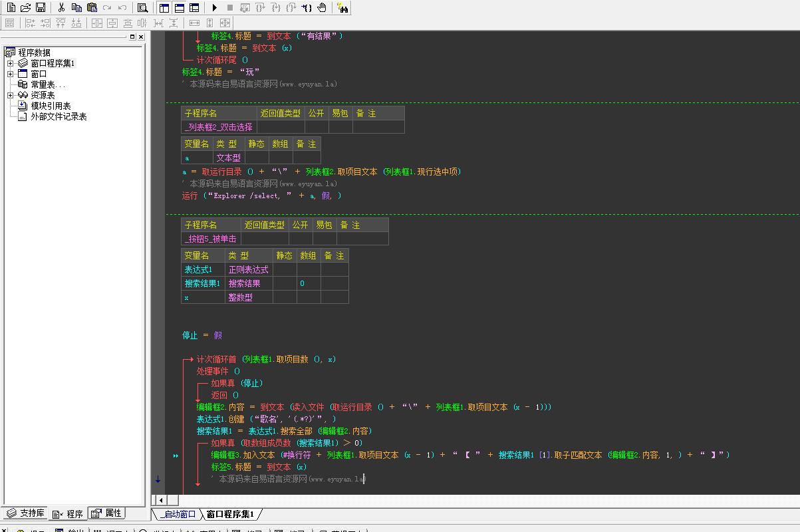Toggle the bottom-panel layout view button
The image size is (800, 532).
coord(180,8)
